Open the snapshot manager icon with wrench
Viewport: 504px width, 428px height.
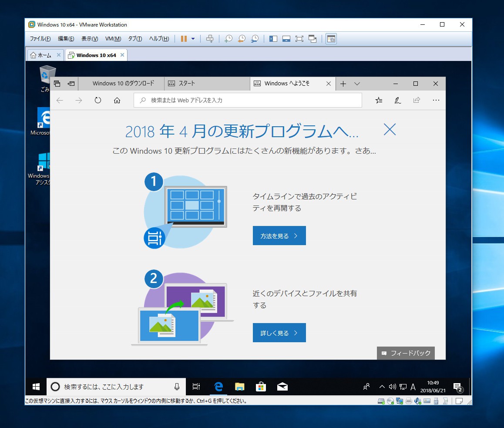coord(255,39)
